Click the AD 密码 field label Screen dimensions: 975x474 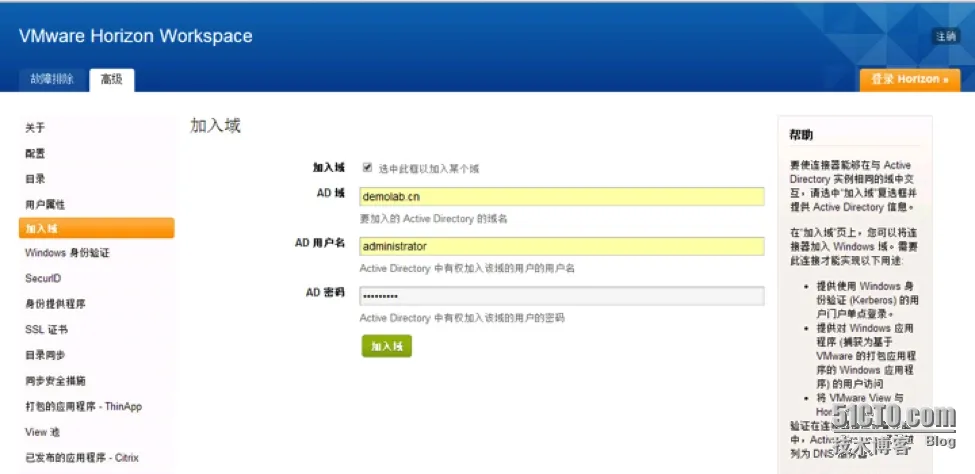click(325, 292)
